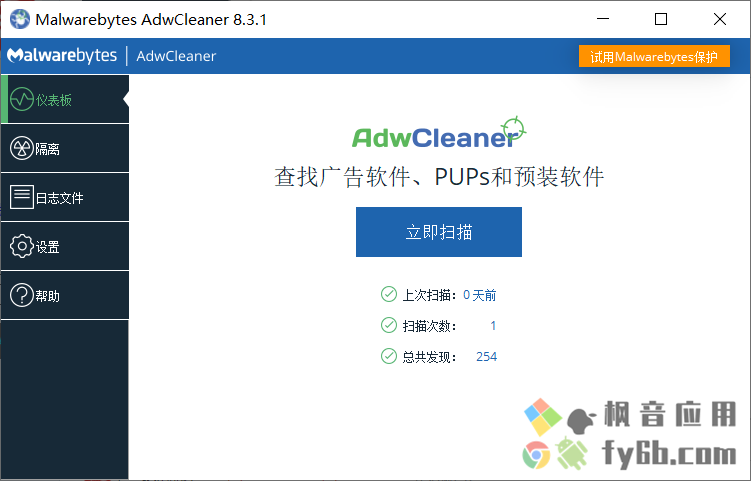Click the green checkmark beside 上次扫描
Viewport: 751px width, 481px height.
[x=388, y=294]
